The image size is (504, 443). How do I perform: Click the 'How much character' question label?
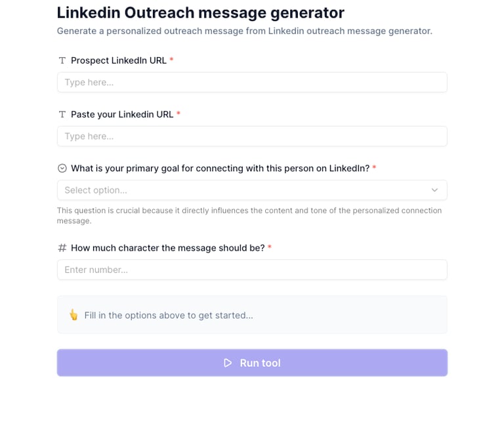point(167,248)
